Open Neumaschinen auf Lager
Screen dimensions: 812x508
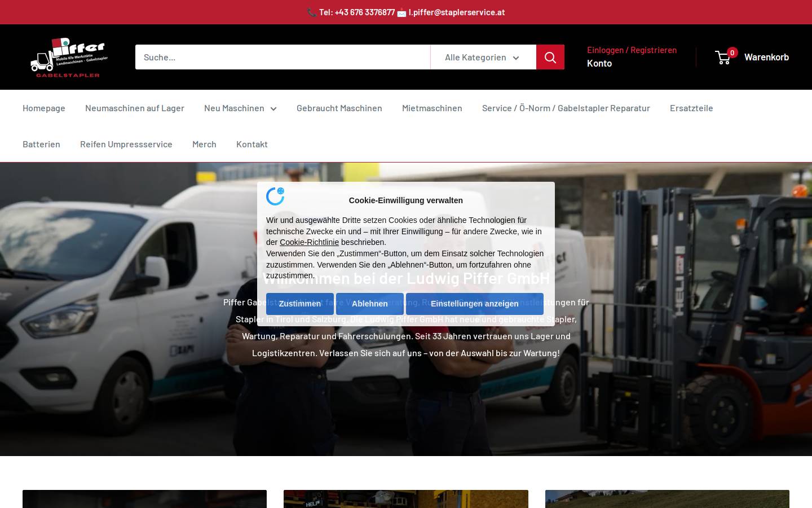point(135,108)
